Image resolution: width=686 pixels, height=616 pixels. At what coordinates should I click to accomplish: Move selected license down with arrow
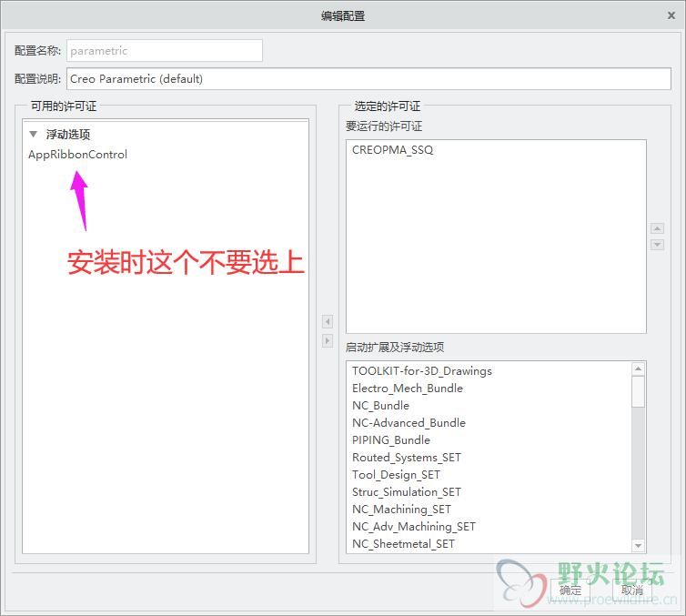(657, 245)
